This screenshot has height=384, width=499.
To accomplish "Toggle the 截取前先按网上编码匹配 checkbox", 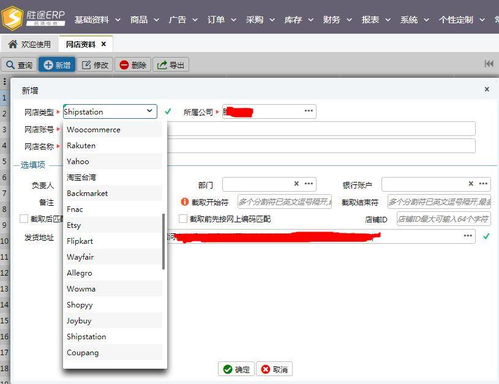I will point(183,219).
